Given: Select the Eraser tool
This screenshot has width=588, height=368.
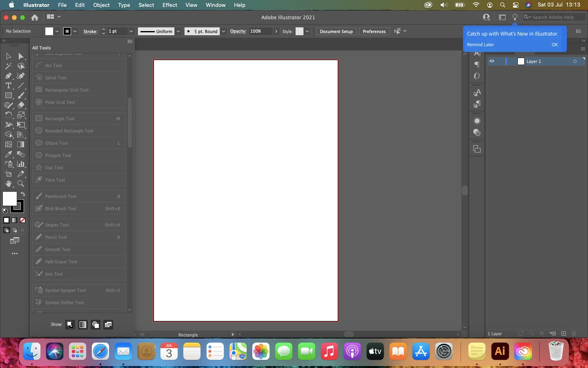Looking at the screenshot, I should 21,105.
